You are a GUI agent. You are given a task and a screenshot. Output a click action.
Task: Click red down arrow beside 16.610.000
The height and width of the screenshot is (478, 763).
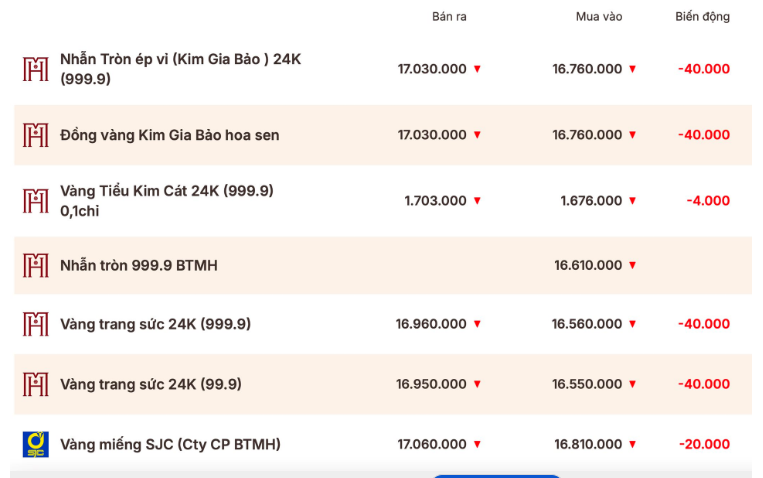tap(632, 265)
